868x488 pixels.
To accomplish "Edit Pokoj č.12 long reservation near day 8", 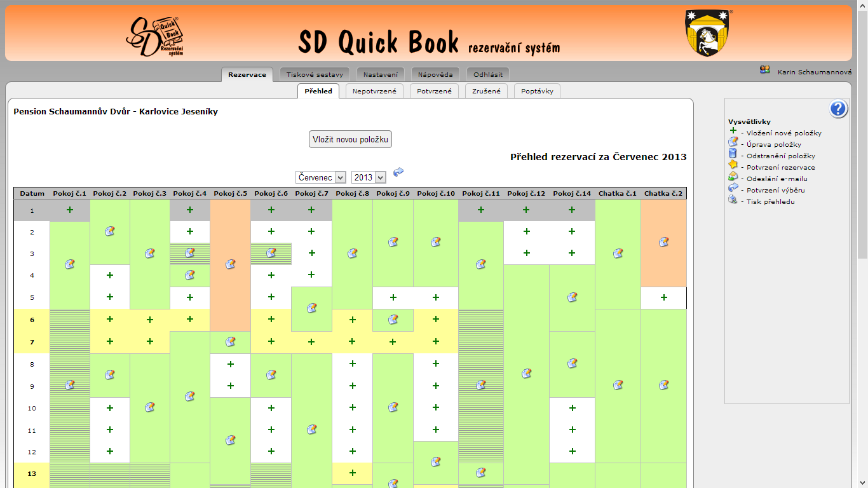I will [526, 374].
